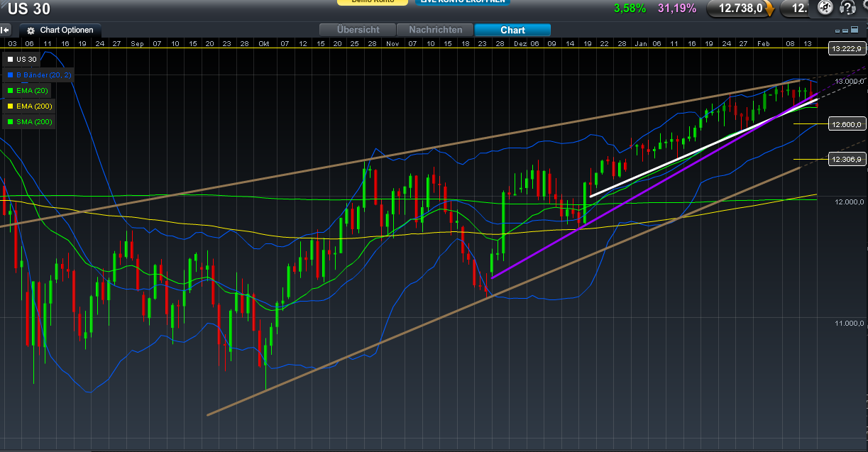Click the US 30 instrument title
Image resolution: width=868 pixels, height=452 pixels.
tap(29, 9)
